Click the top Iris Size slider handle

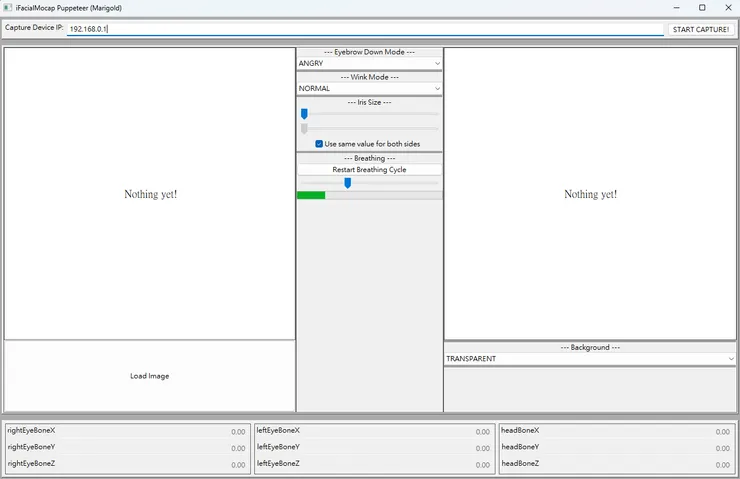click(x=304, y=114)
